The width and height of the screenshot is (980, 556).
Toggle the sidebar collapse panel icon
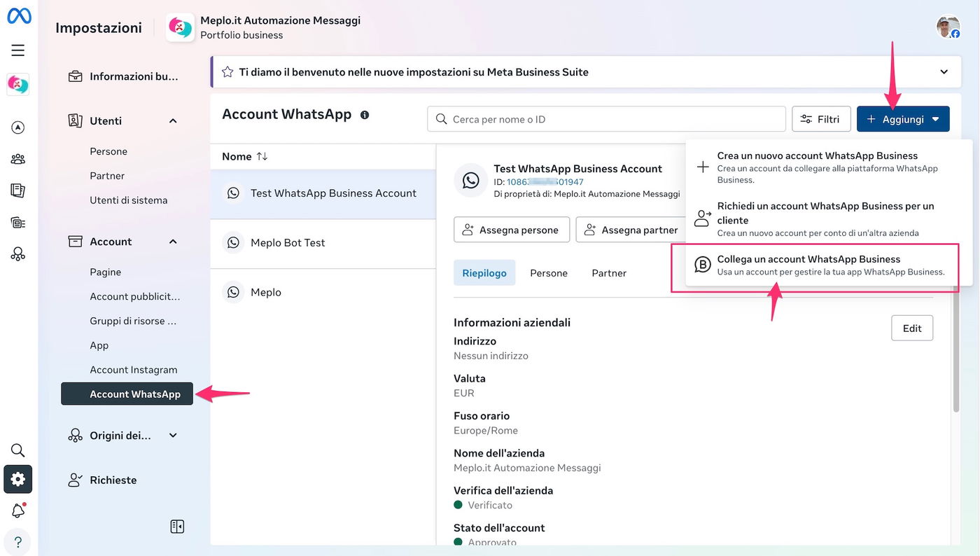(177, 527)
